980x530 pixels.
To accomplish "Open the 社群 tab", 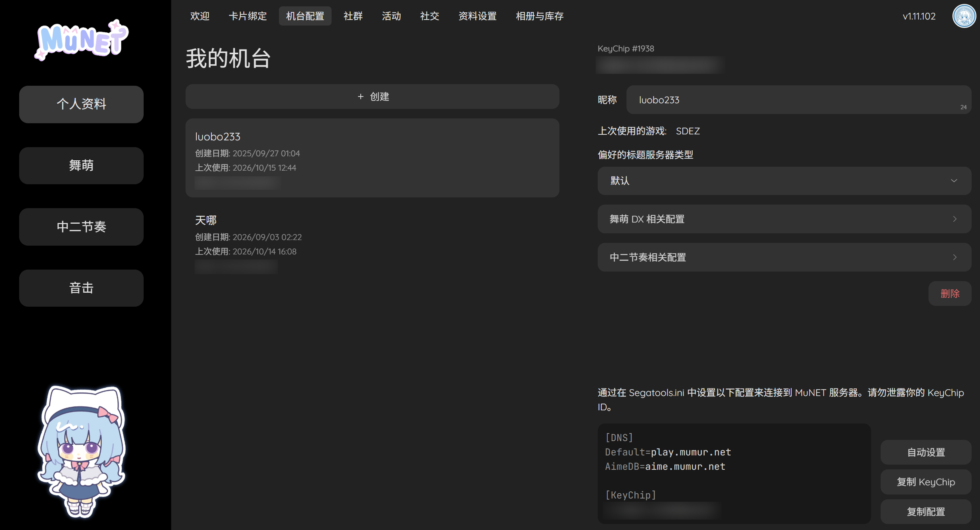I will pos(353,16).
